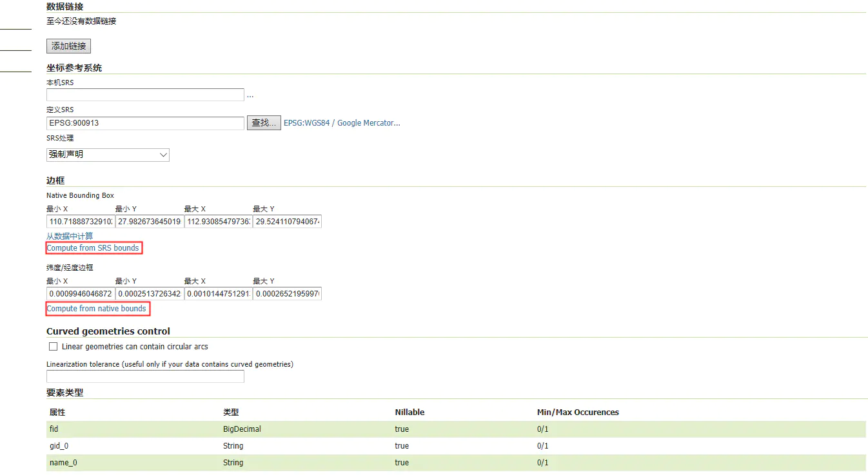Click the String type in name_0 row

pyautogui.click(x=233, y=462)
